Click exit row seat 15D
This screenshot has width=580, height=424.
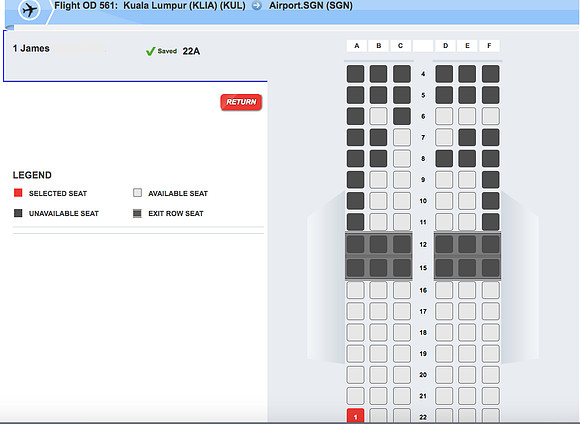point(444,267)
